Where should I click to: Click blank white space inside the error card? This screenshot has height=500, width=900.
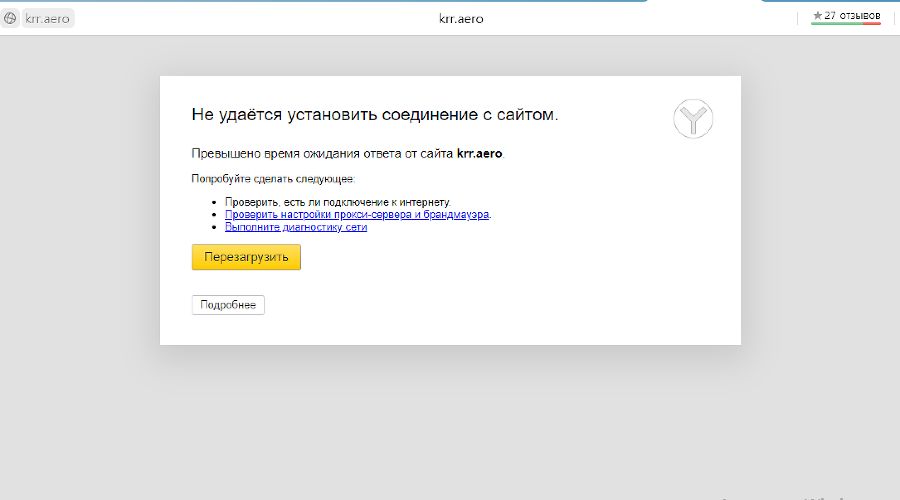(550, 290)
